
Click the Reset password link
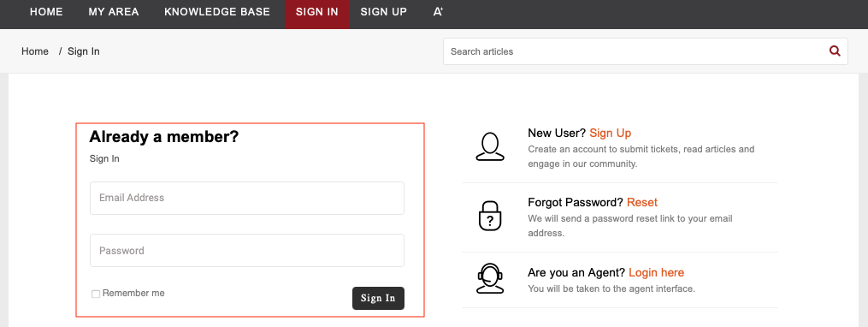click(642, 202)
